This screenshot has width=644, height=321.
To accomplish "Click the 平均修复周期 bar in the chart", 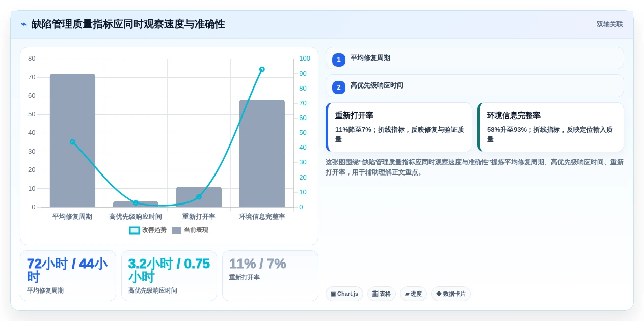I will (x=72, y=140).
